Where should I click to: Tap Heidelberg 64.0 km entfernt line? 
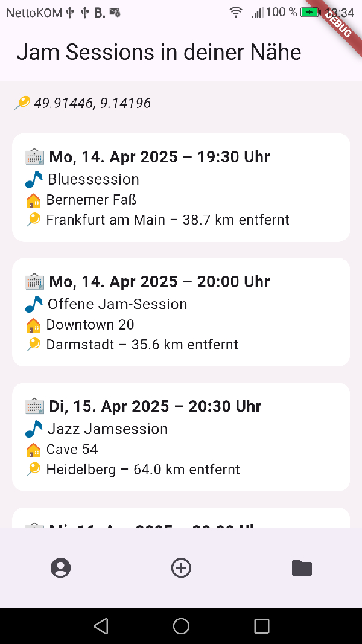(143, 470)
